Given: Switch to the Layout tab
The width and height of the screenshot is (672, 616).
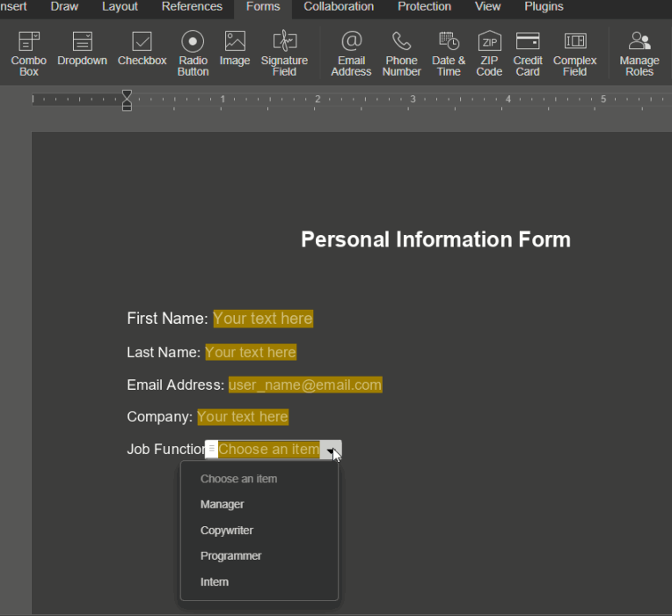Looking at the screenshot, I should coord(120,7).
